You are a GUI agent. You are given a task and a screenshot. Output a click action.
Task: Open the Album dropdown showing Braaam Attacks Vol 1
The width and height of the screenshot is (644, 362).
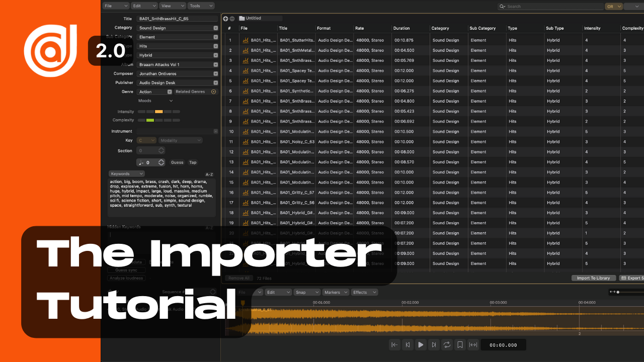click(x=178, y=64)
